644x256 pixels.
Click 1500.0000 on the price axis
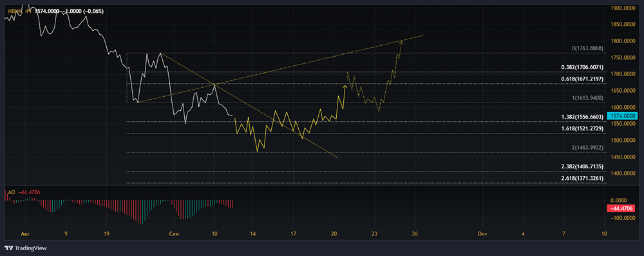pos(623,141)
